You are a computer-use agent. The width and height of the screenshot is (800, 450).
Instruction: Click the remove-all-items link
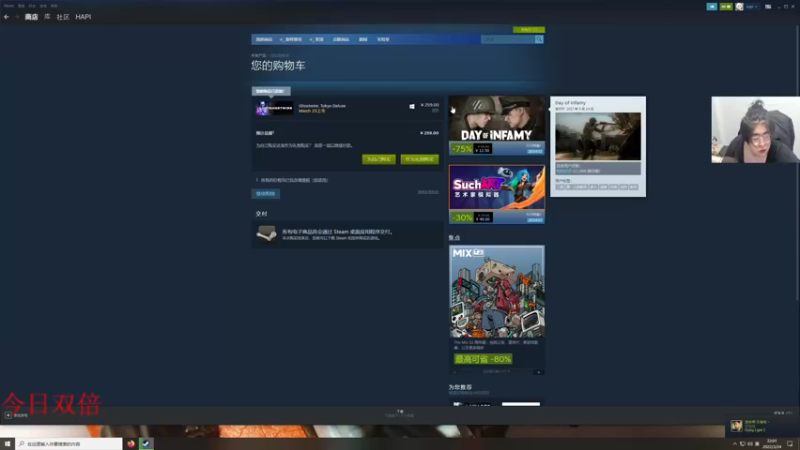point(428,192)
